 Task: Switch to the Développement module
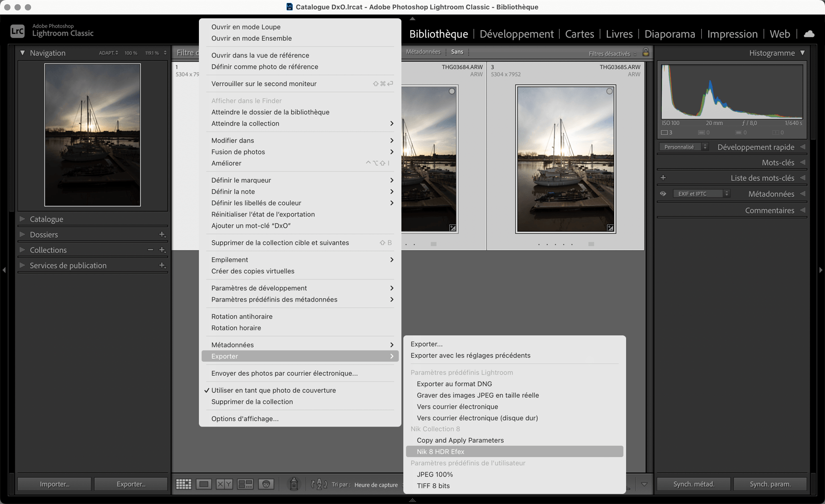click(517, 34)
